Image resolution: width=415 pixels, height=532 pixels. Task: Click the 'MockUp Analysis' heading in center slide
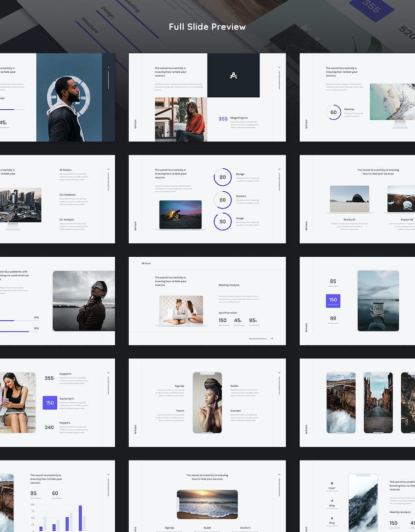229,285
